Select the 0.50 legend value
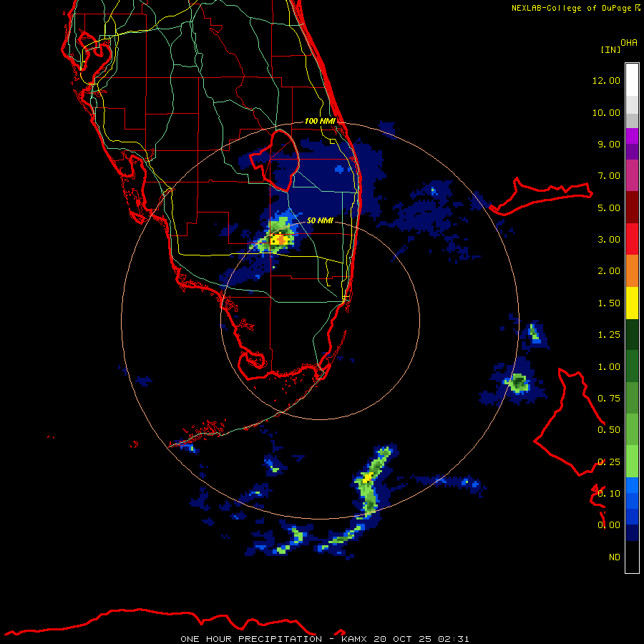 pos(609,430)
